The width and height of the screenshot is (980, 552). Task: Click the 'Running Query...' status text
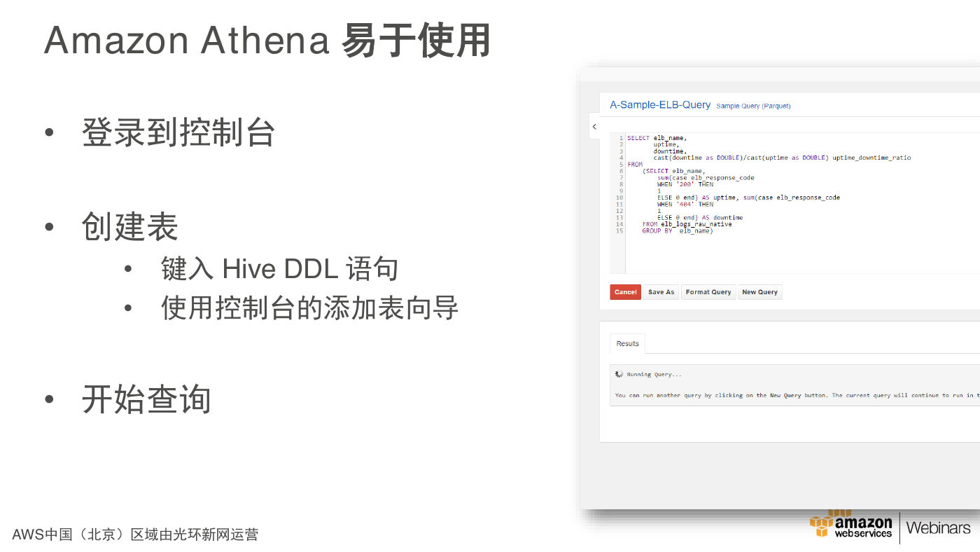pos(654,375)
